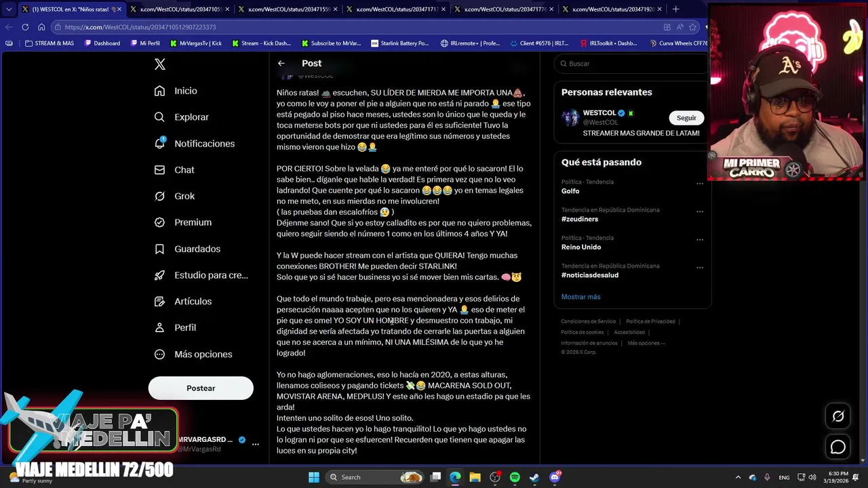Click the Discord taskbar icon
Screen dimensions: 868x488
click(x=555, y=477)
